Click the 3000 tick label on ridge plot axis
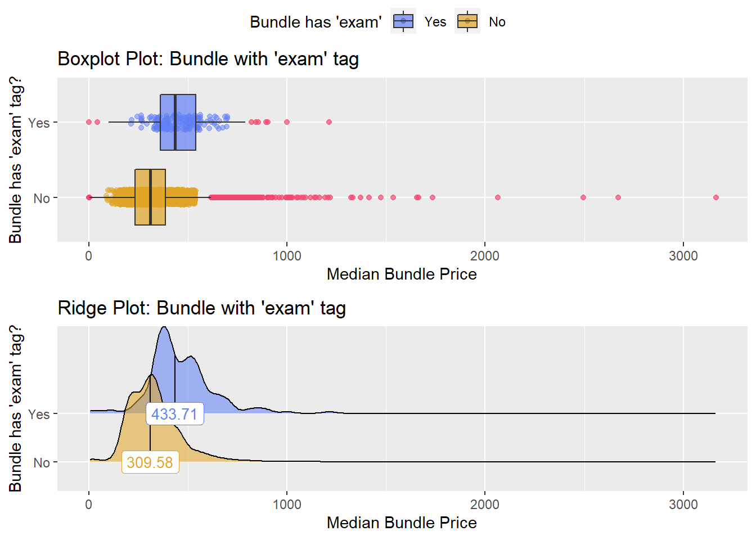This screenshot has width=756, height=540. (683, 505)
